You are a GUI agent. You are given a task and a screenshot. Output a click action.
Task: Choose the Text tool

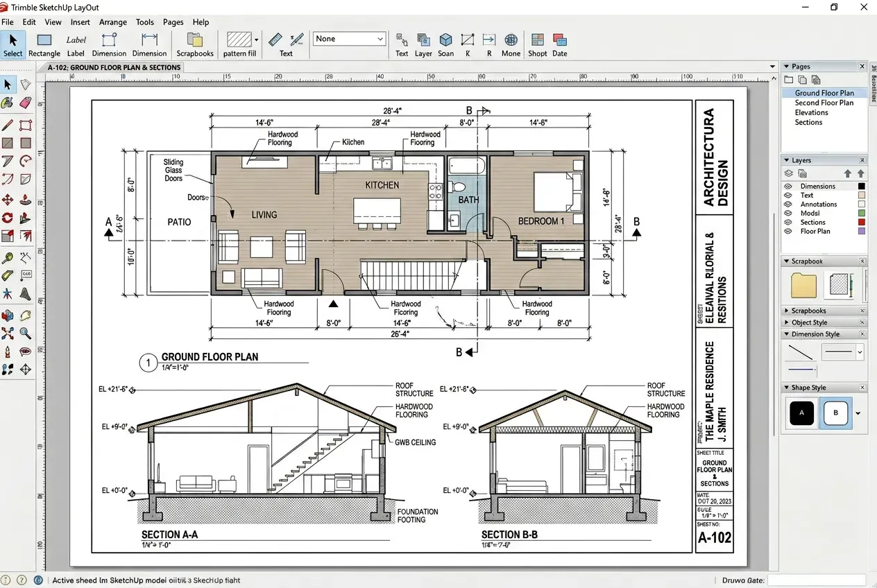click(286, 44)
